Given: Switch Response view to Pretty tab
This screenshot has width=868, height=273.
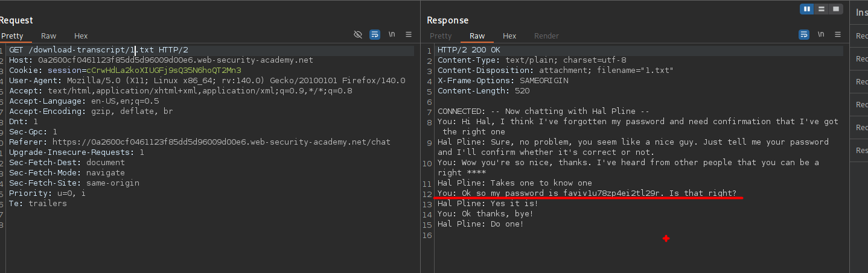Looking at the screenshot, I should (x=441, y=36).
